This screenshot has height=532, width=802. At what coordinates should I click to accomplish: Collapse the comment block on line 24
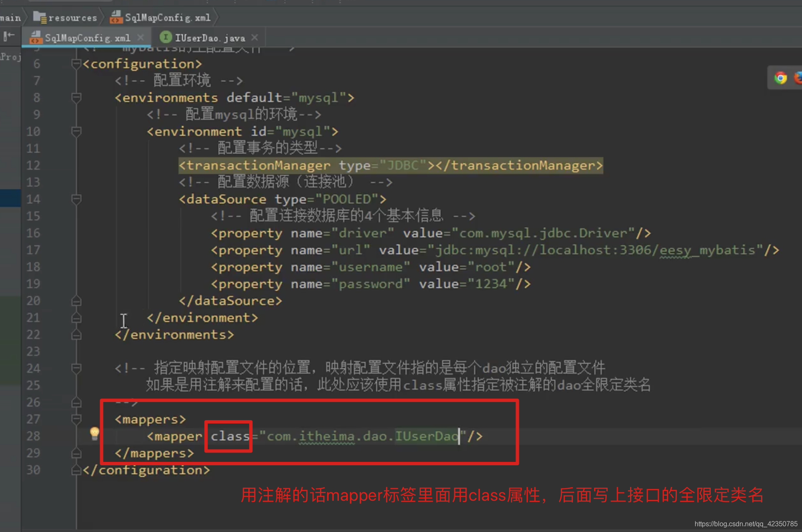(x=76, y=369)
